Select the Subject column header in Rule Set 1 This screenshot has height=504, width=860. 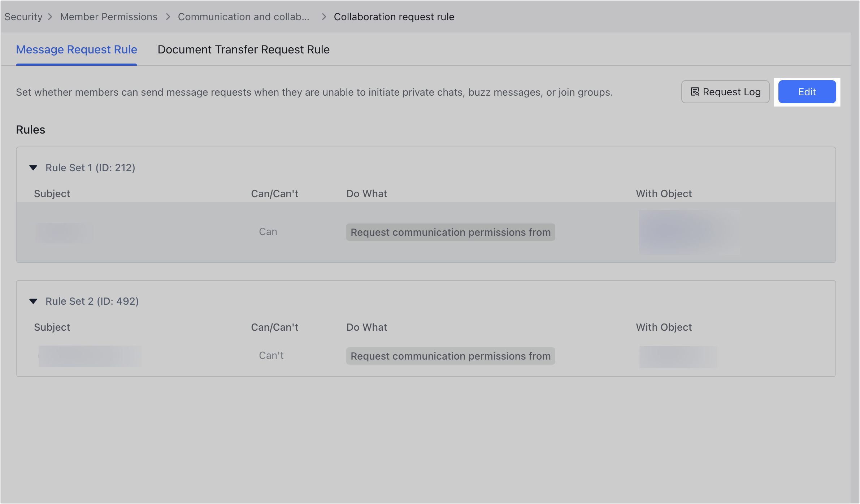(52, 194)
